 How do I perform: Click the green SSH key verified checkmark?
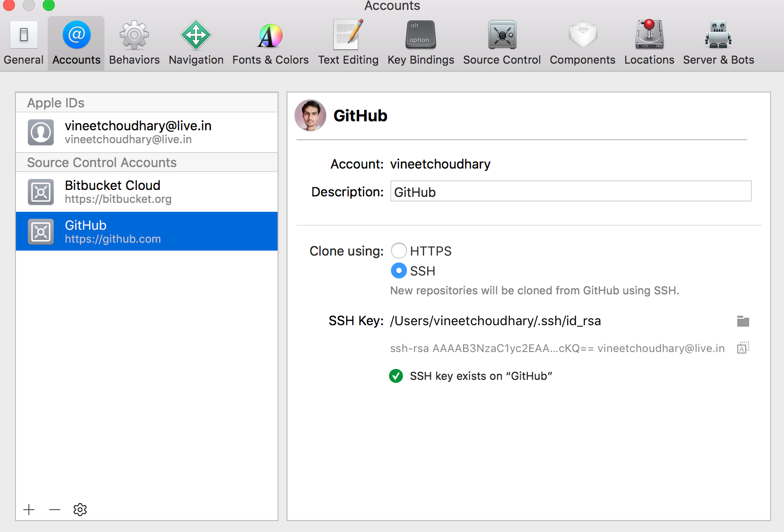(396, 376)
